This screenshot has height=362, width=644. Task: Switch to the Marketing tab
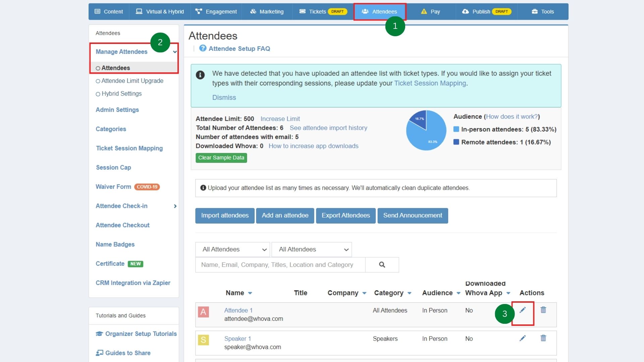[x=267, y=11]
